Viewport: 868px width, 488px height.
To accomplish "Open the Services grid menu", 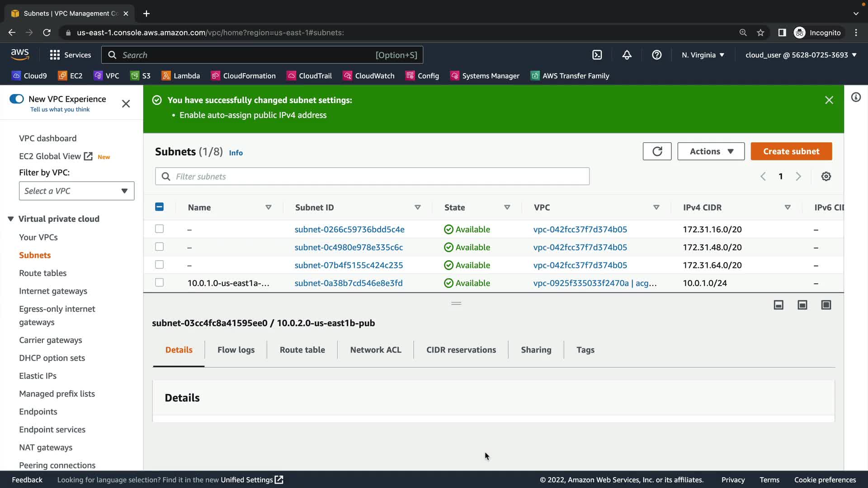I will pyautogui.click(x=55, y=55).
